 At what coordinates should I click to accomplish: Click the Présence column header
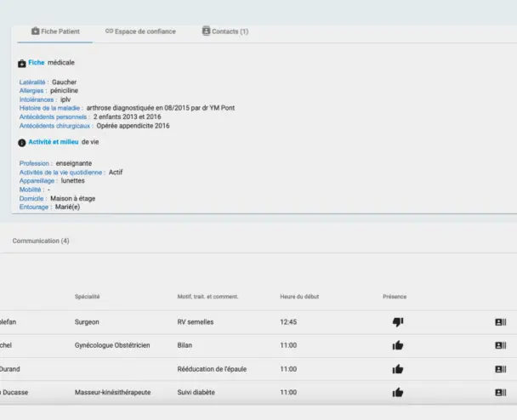point(395,297)
